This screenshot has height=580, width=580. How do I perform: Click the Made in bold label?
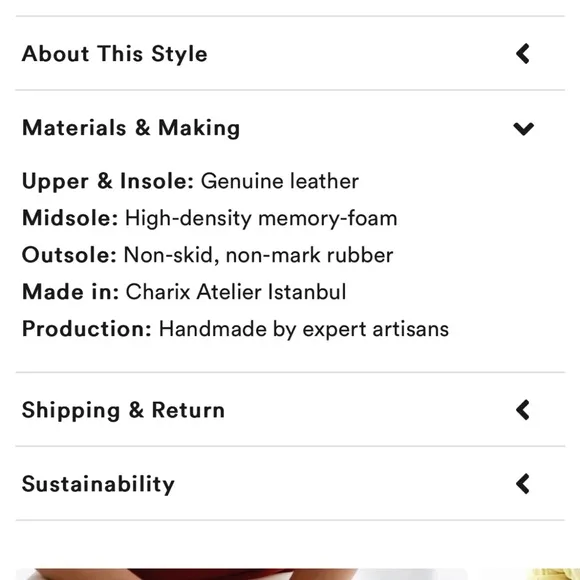[x=70, y=292]
